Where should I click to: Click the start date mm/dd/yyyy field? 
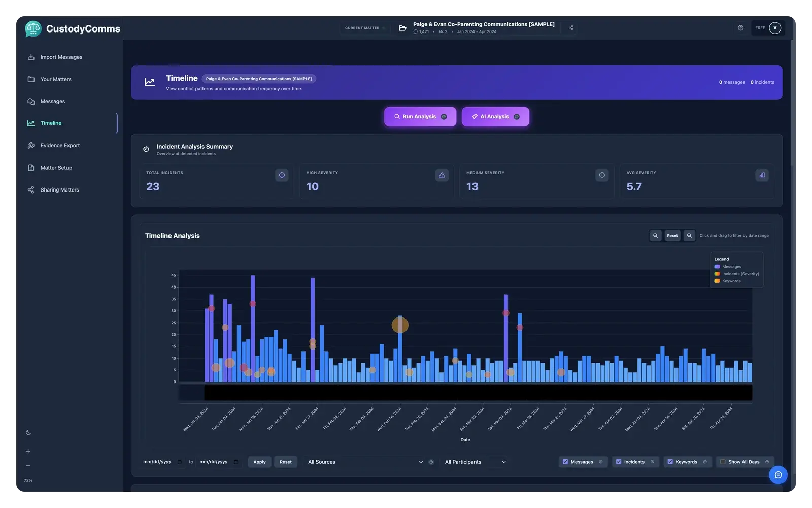162,462
